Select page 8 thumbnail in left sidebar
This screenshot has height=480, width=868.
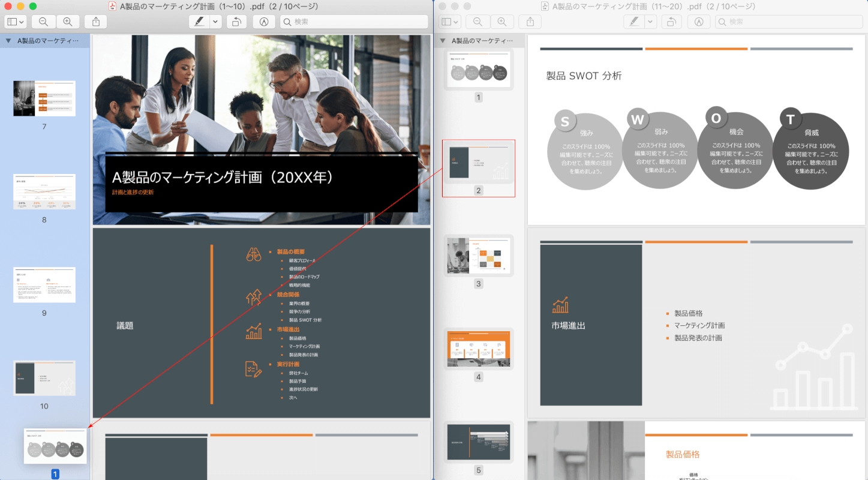pyautogui.click(x=44, y=191)
